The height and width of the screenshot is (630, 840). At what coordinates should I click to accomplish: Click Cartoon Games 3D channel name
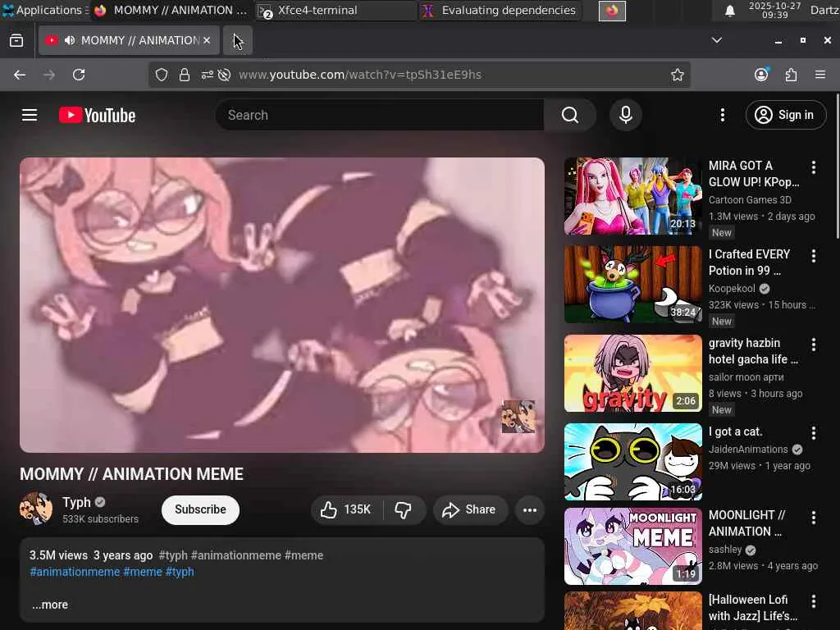coord(750,200)
